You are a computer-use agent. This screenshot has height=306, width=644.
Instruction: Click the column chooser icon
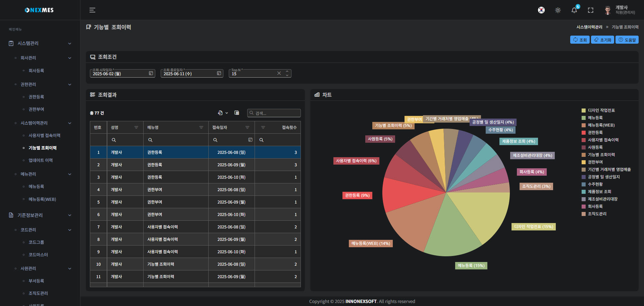click(237, 113)
